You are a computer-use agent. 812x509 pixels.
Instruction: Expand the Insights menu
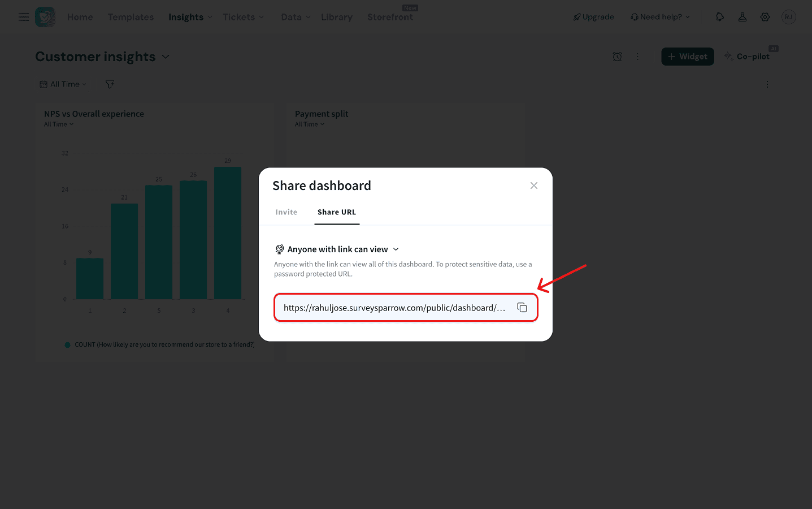coord(190,17)
